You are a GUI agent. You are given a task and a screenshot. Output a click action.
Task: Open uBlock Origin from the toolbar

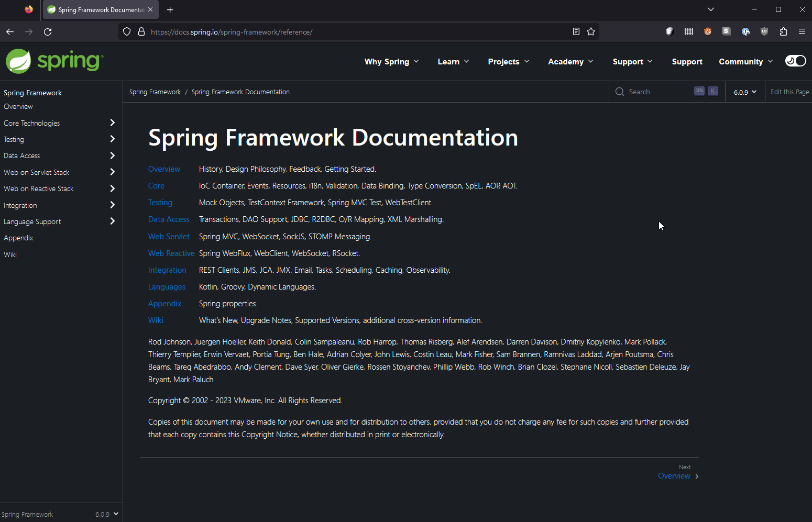pos(764,31)
